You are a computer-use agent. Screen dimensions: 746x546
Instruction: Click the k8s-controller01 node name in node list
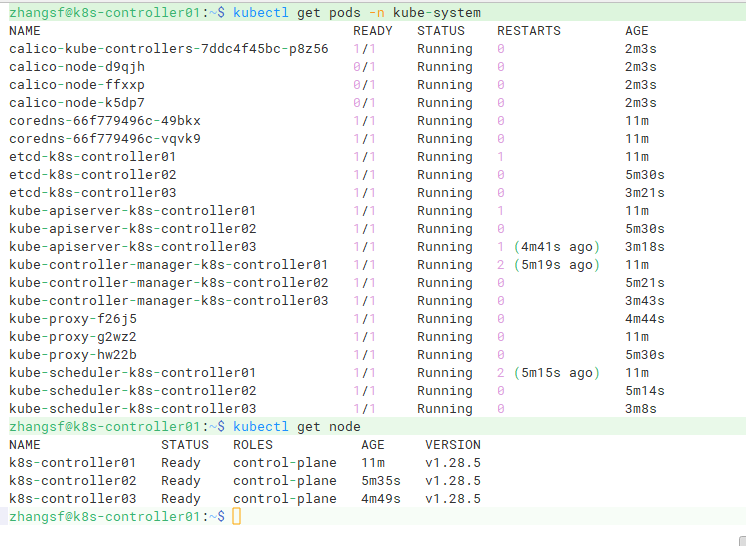coord(73,462)
